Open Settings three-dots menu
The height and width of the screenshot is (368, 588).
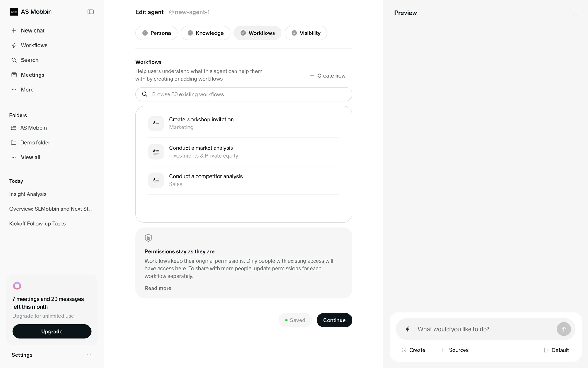(x=89, y=355)
